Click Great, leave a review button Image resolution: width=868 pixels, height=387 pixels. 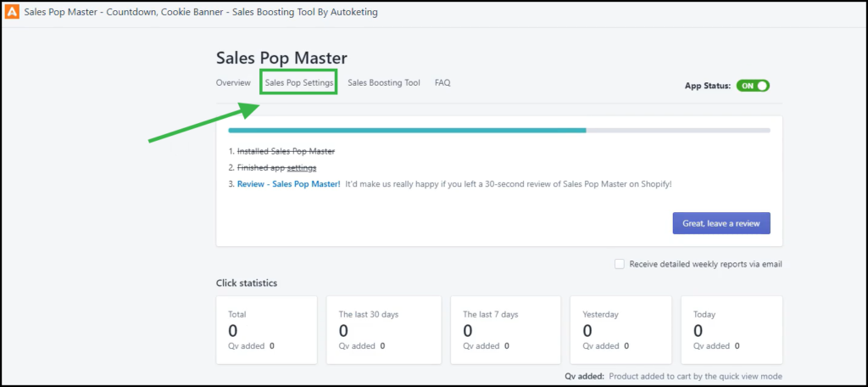tap(721, 223)
